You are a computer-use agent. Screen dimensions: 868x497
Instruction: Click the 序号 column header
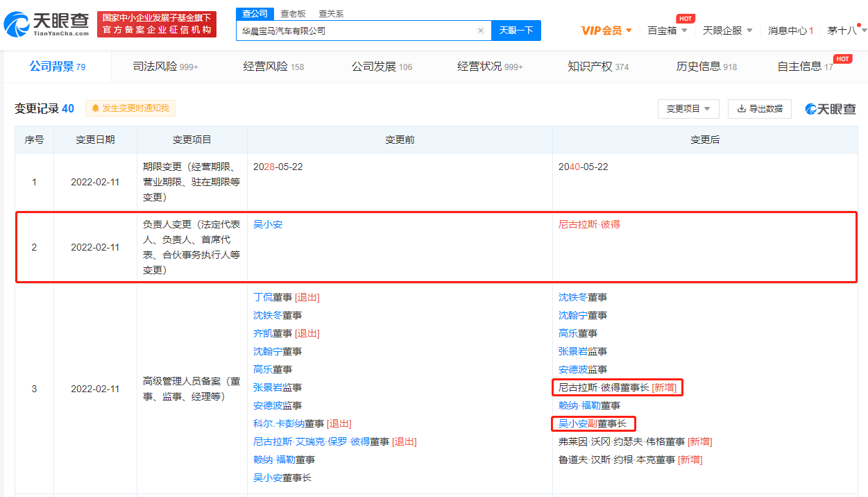[35, 140]
